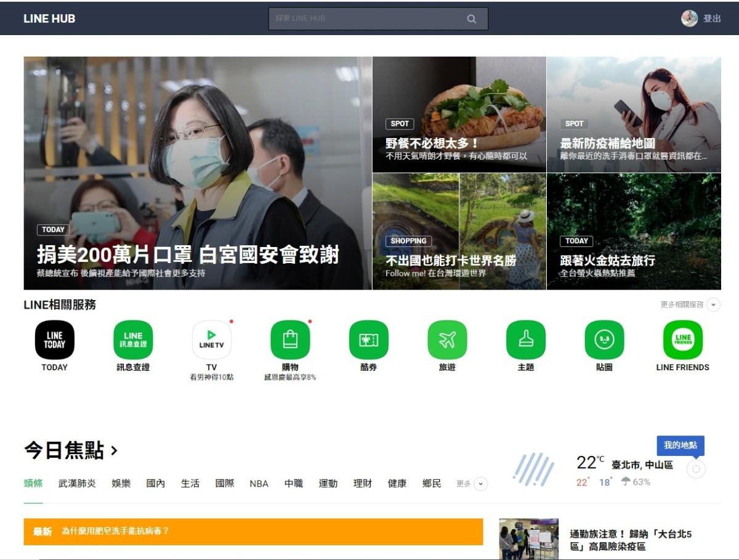
Task: Open the LINE FRIENDS icon
Action: coord(682,340)
